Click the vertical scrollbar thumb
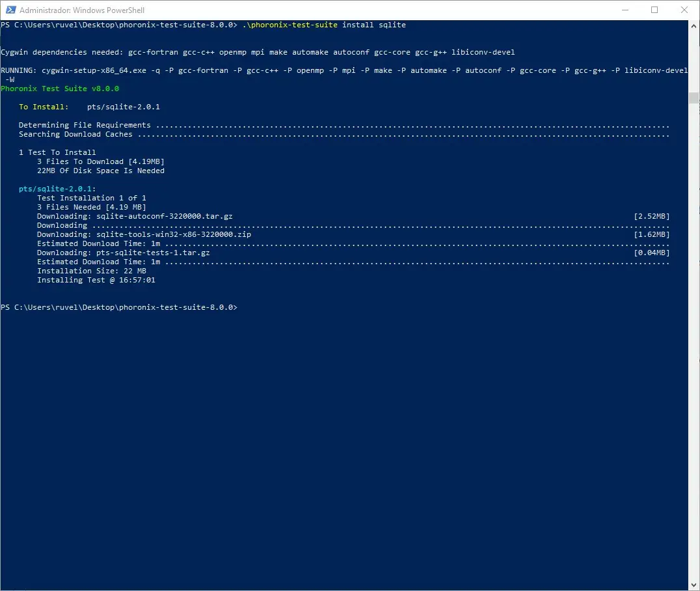The height and width of the screenshot is (591, 700). click(x=694, y=98)
